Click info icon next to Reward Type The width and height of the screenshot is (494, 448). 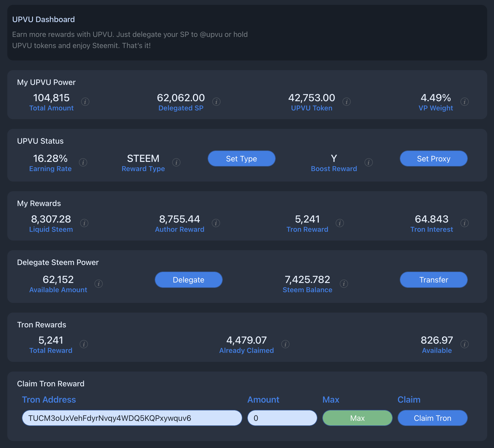(176, 162)
